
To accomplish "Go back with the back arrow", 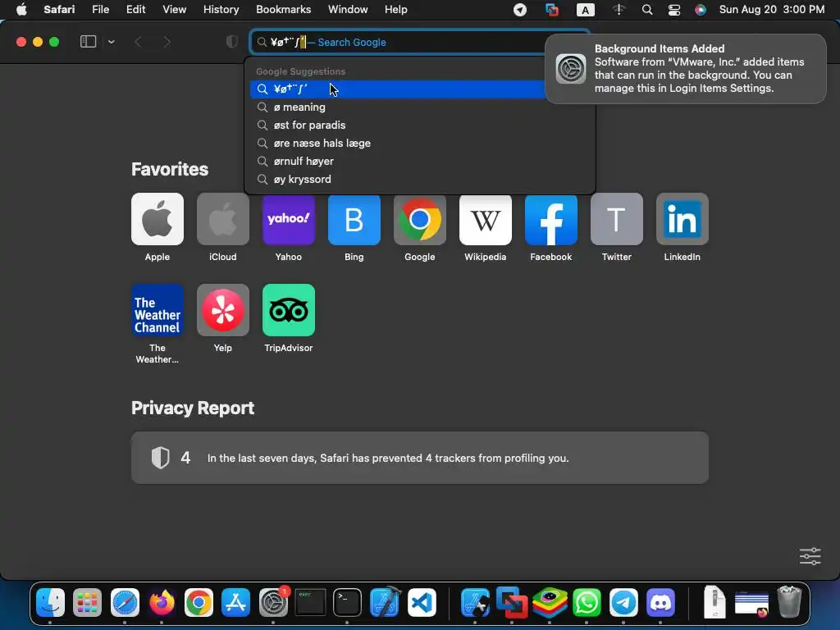I will pos(138,42).
